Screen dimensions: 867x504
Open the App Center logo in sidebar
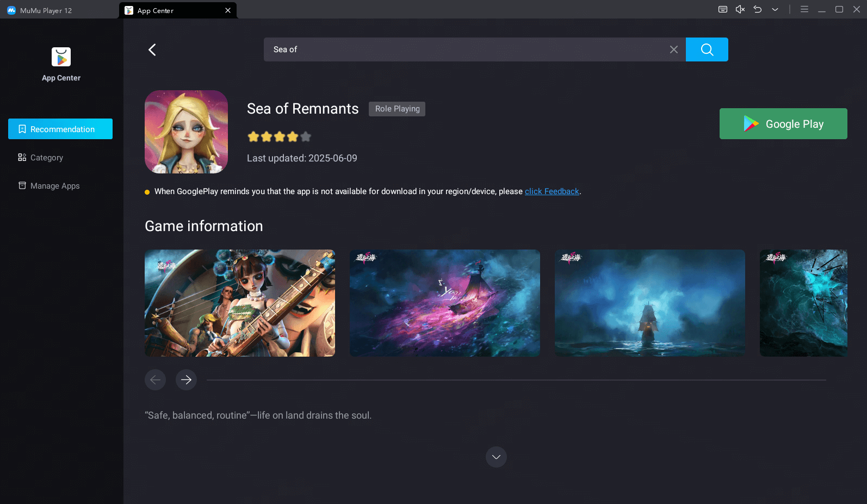tap(61, 57)
